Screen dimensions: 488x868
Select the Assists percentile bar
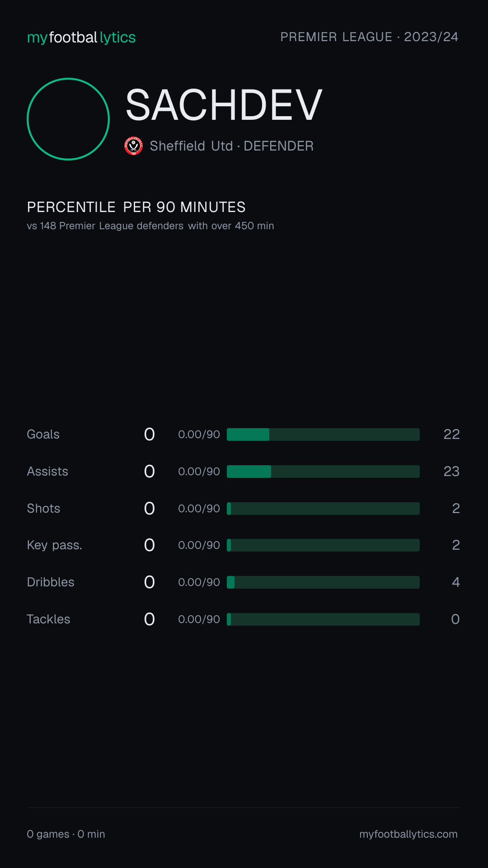(323, 472)
